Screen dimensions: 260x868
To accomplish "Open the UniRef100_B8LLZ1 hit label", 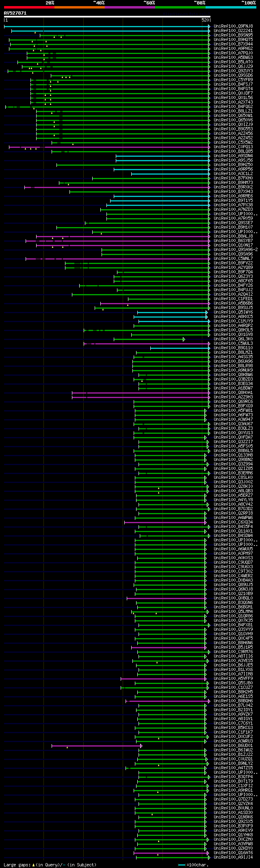I will (x=233, y=111).
